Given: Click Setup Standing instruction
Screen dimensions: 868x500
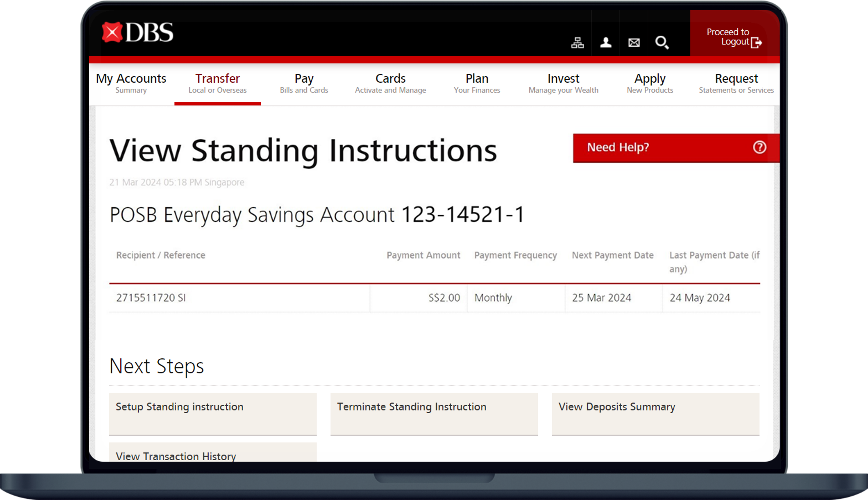Looking at the screenshot, I should (213, 414).
